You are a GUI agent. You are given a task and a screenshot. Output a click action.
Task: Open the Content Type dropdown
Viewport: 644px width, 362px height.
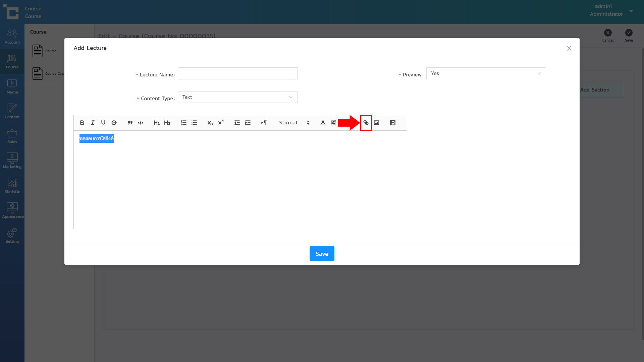pyautogui.click(x=237, y=97)
